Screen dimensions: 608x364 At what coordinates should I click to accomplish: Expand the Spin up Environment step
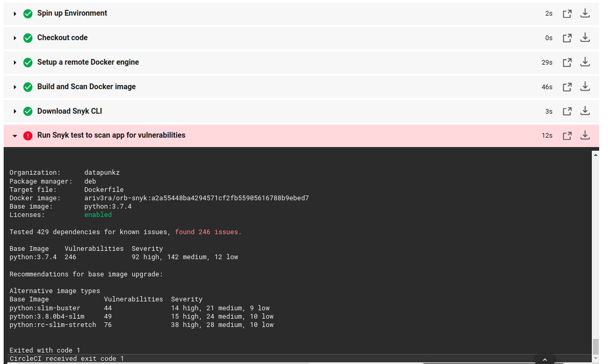pos(15,14)
